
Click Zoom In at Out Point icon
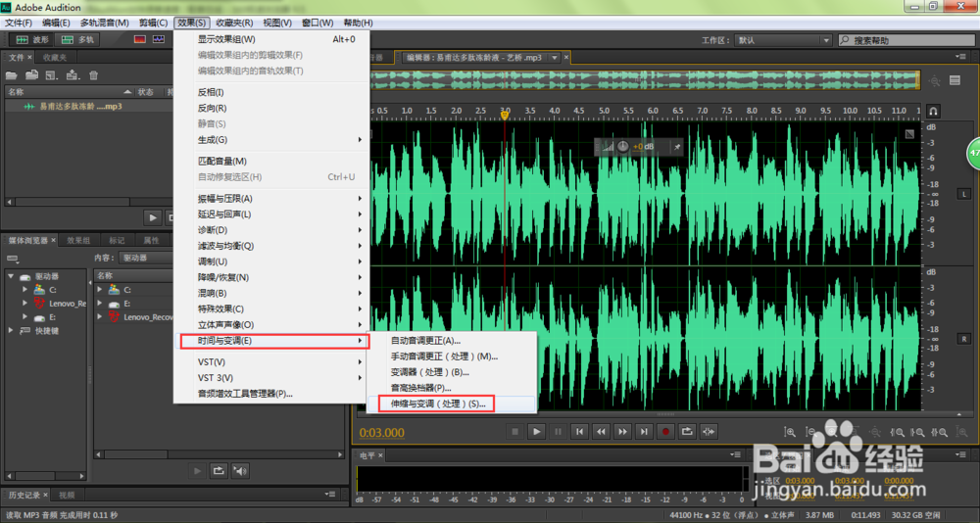click(x=918, y=432)
